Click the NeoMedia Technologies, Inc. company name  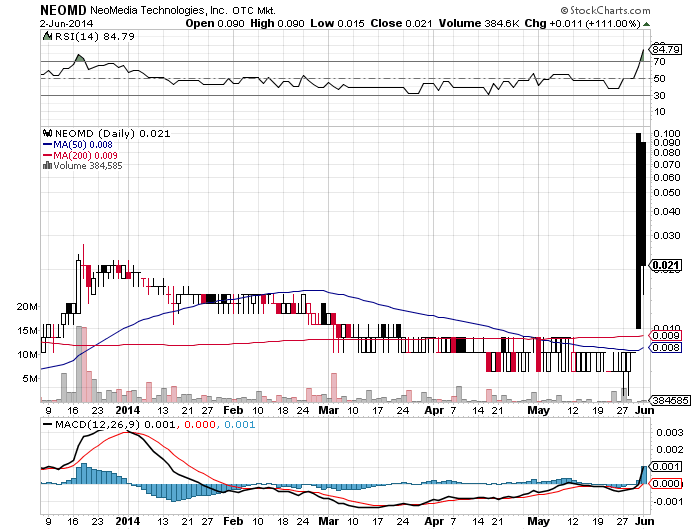point(158,10)
